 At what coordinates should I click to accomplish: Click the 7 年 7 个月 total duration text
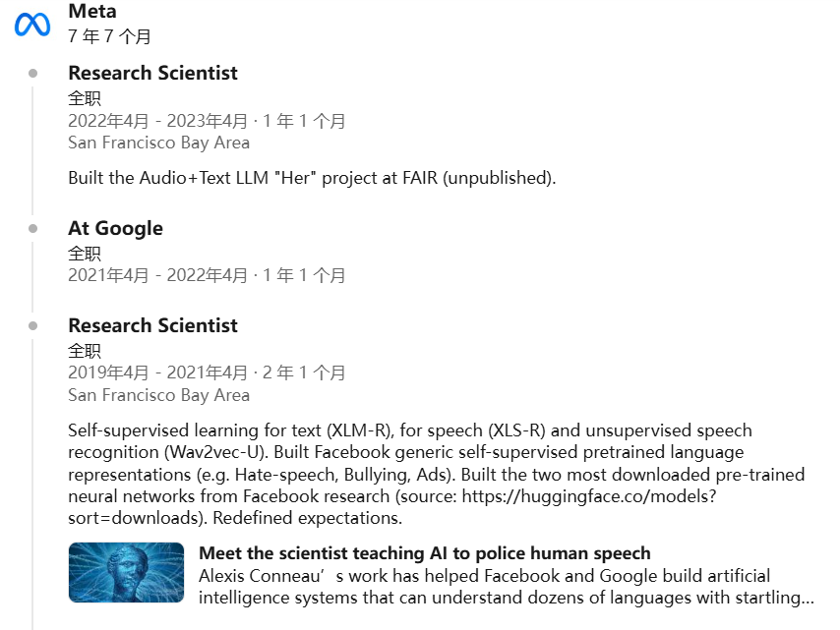[109, 36]
